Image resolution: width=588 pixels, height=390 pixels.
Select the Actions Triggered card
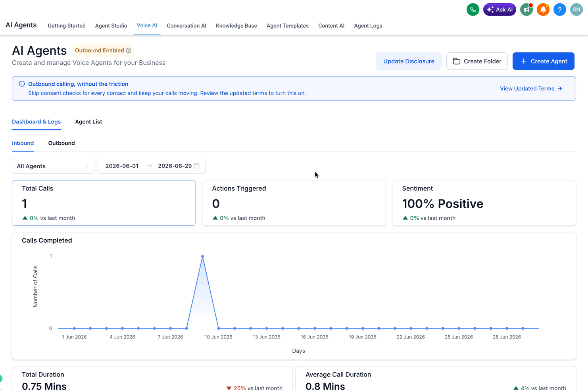(x=294, y=203)
